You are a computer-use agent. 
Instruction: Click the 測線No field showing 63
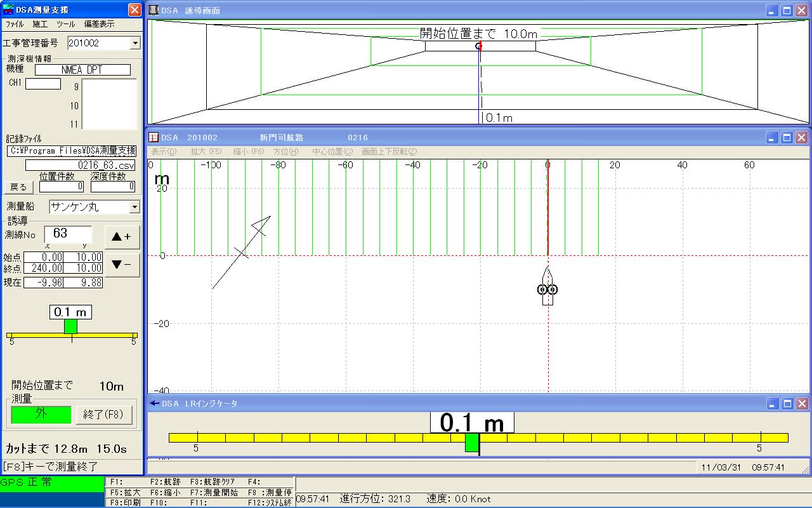coord(68,234)
